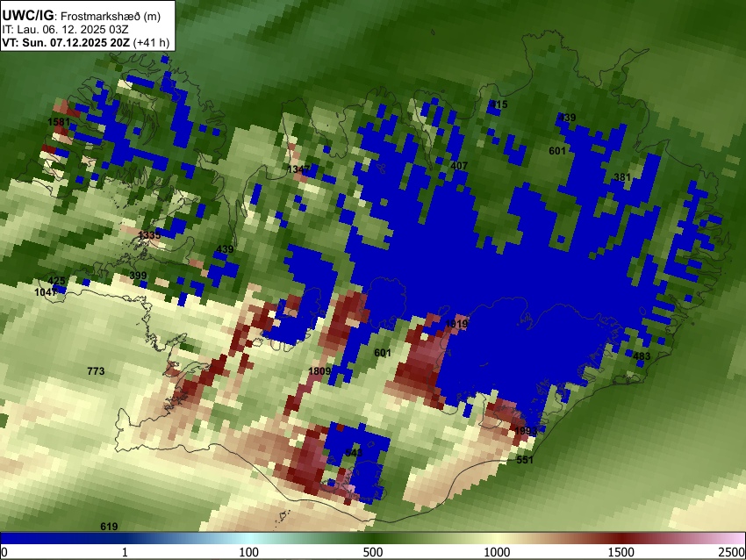The image size is (746, 560).
Task: Click the legend label 1500
Action: (x=621, y=552)
